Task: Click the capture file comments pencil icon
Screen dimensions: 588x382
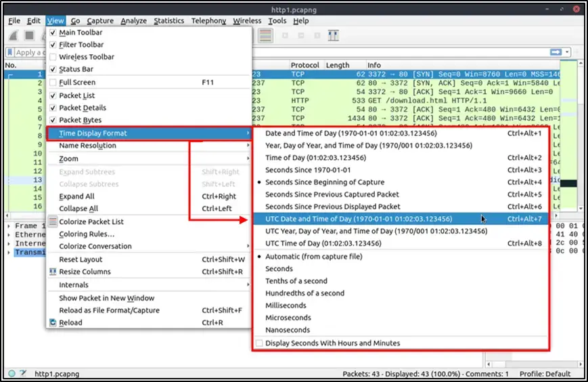Action: pyautogui.click(x=23, y=373)
